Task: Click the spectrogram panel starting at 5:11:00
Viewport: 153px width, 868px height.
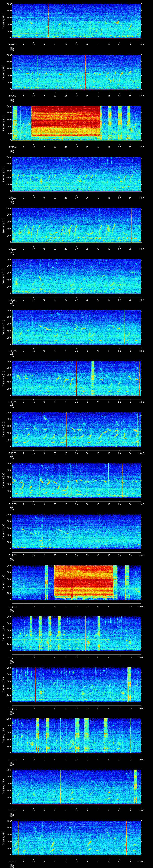Action: click(x=77, y=531)
